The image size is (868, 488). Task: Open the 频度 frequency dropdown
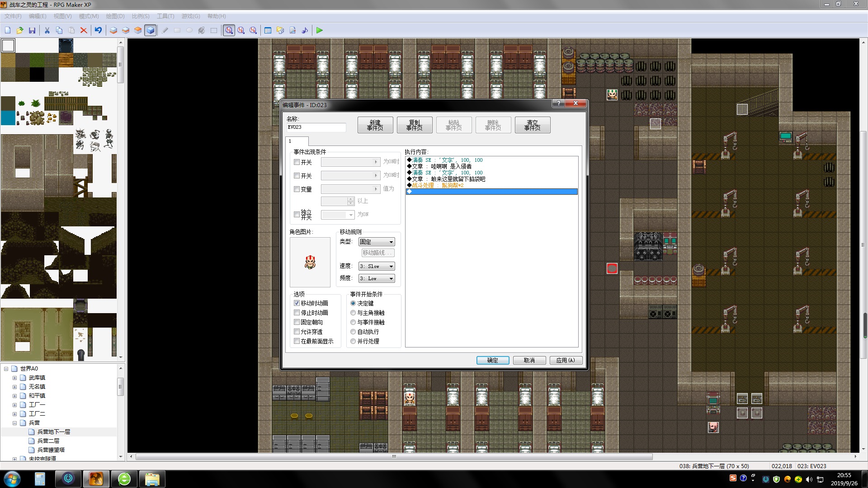[377, 278]
